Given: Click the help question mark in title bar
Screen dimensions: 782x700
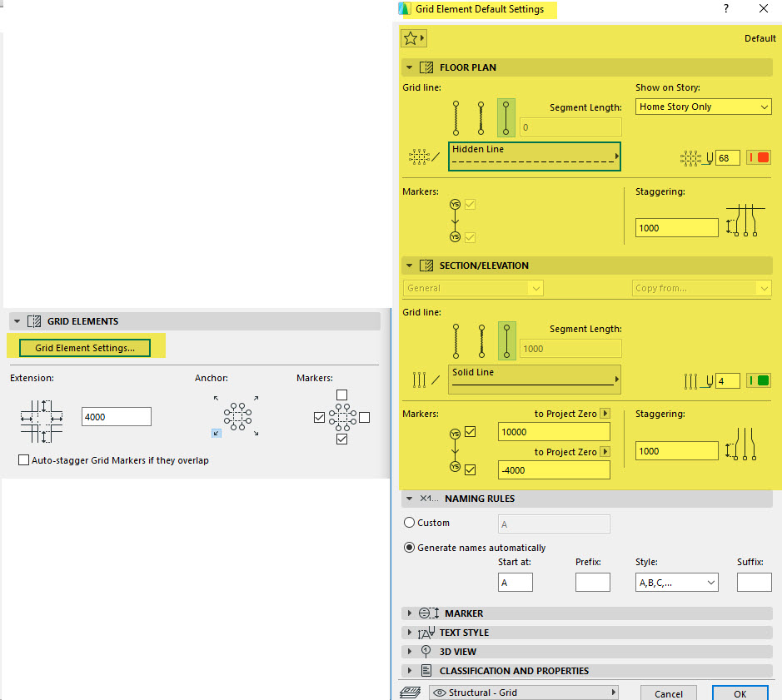Looking at the screenshot, I should (x=727, y=9).
